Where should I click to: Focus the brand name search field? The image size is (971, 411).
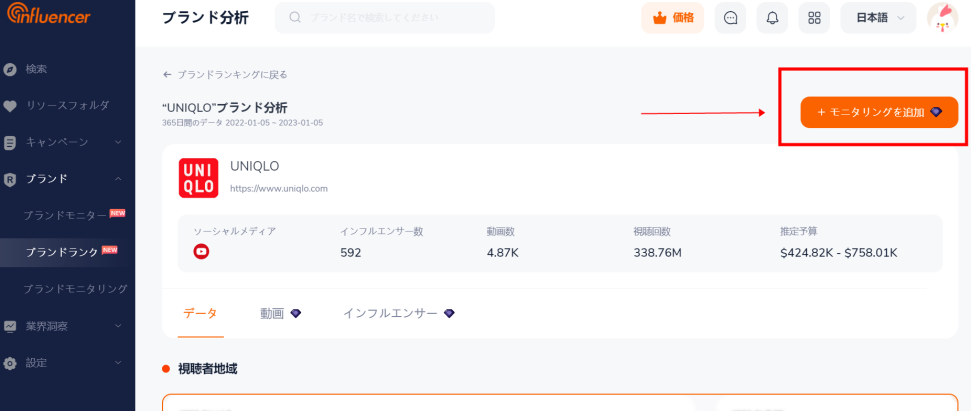point(385,18)
